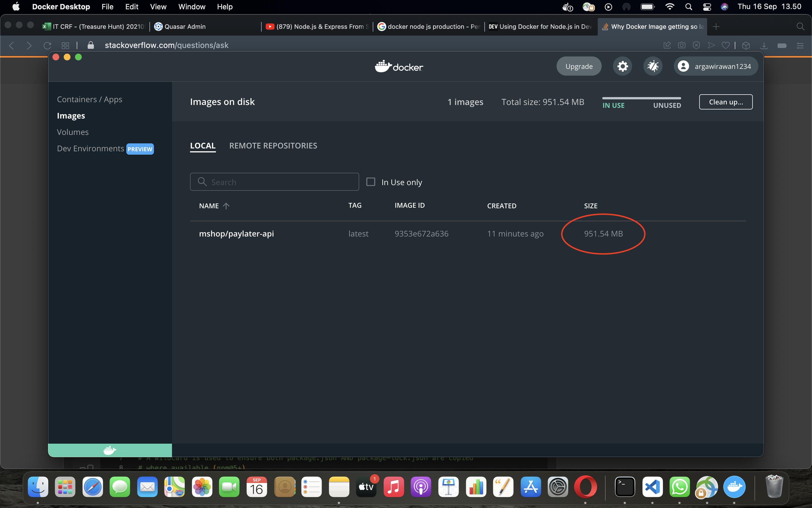Open Spotlight search in the menu bar
812x508 pixels.
point(689,7)
